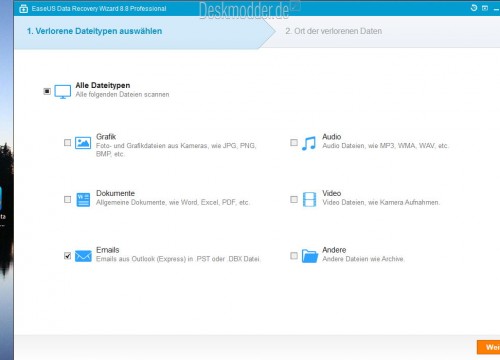Click the orange Weiter button

(489, 347)
